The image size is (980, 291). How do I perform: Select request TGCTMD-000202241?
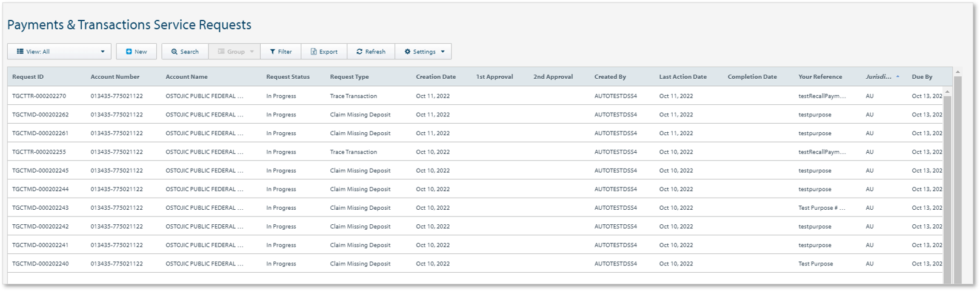(40, 246)
